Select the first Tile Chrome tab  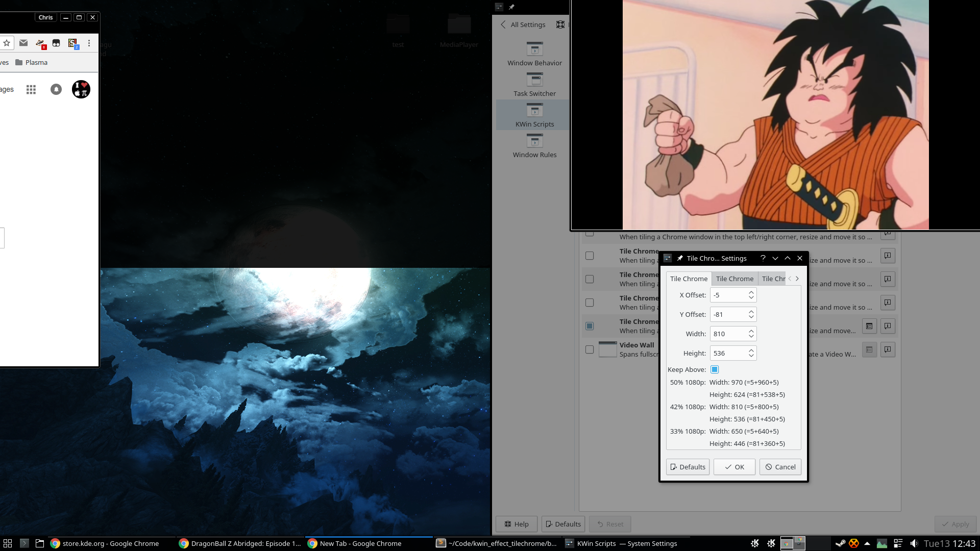coord(689,279)
